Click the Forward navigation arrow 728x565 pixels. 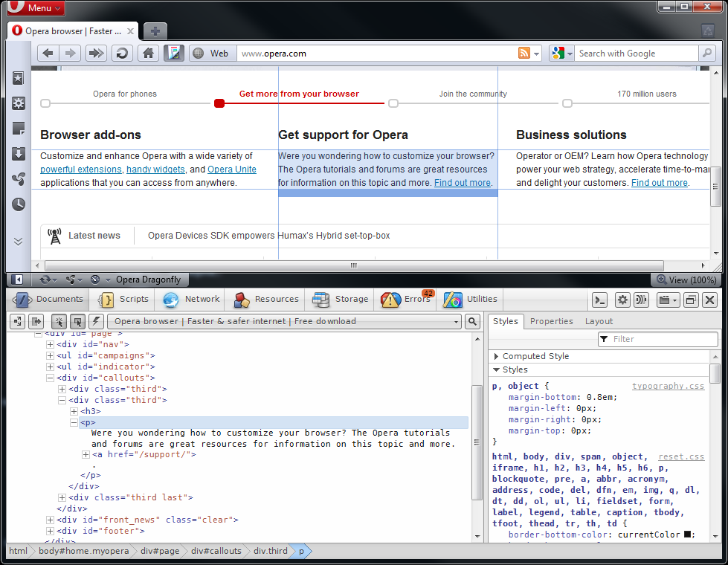point(70,54)
